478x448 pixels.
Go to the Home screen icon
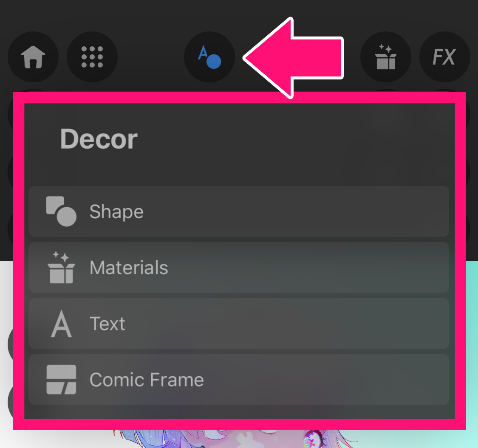[x=33, y=57]
